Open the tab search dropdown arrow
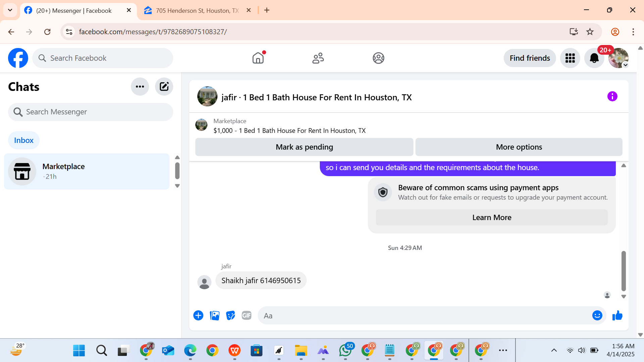 10,10
